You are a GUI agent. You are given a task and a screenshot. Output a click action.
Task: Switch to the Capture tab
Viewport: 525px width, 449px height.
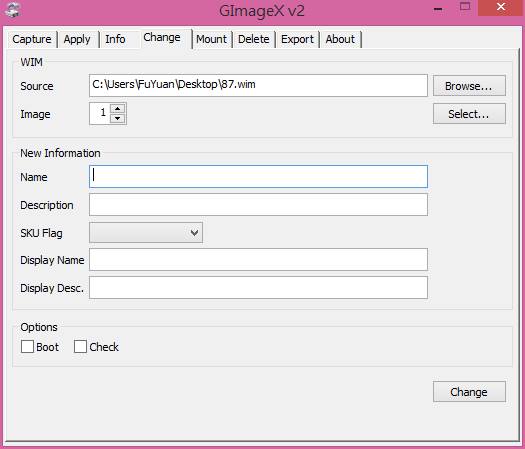(32, 39)
